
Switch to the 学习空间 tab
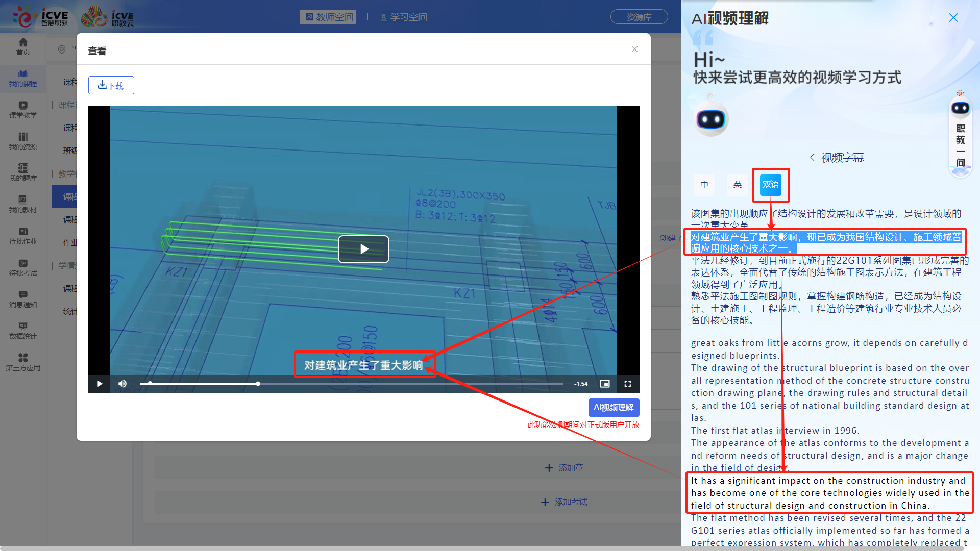[x=403, y=17]
